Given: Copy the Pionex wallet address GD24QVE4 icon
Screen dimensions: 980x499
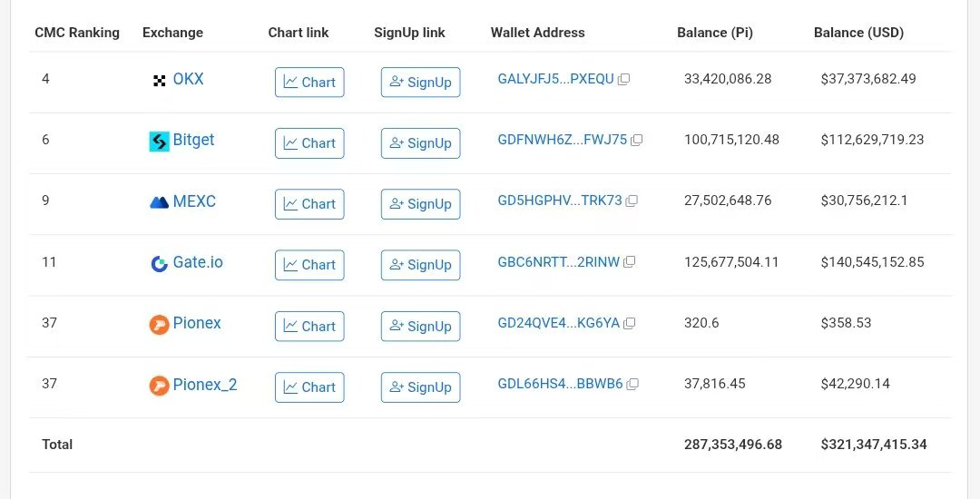Looking at the screenshot, I should (630, 323).
